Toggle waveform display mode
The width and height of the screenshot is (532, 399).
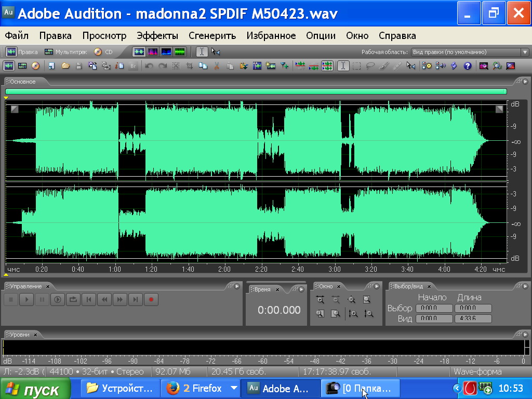139,52
